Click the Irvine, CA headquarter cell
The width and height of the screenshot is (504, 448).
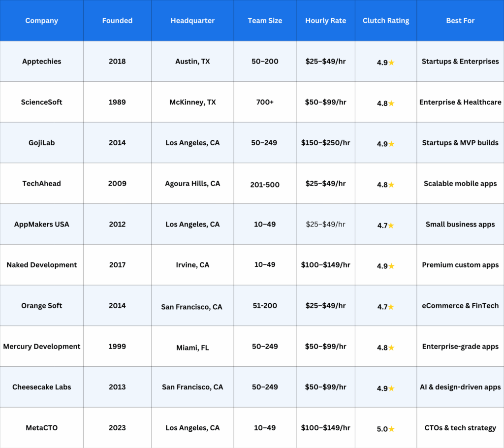tap(192, 265)
